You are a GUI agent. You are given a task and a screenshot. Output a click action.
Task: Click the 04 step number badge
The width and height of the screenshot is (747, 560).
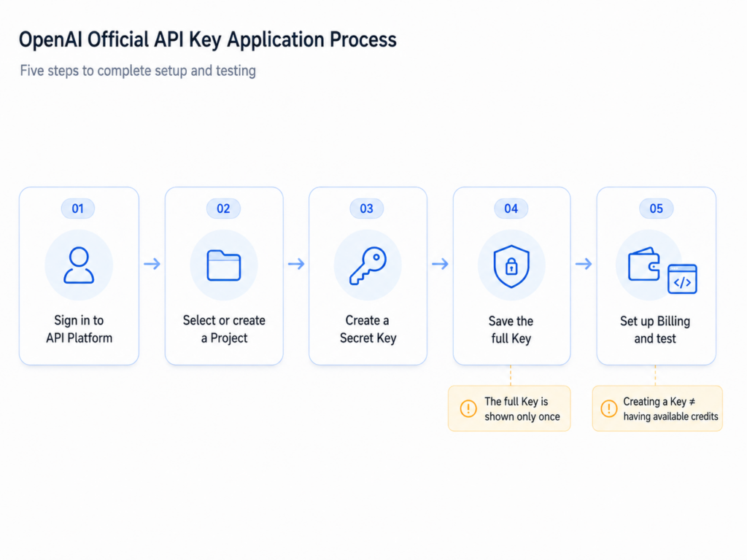tap(511, 209)
